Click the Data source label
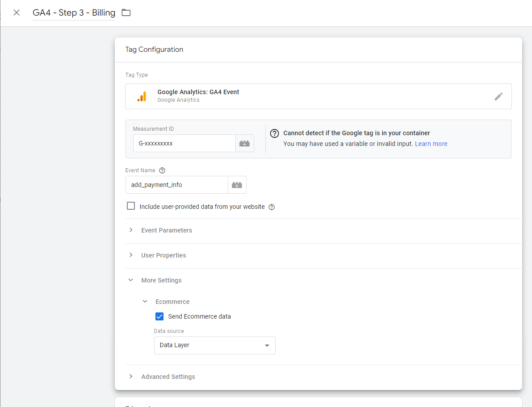The height and width of the screenshot is (407, 532). pyautogui.click(x=169, y=331)
